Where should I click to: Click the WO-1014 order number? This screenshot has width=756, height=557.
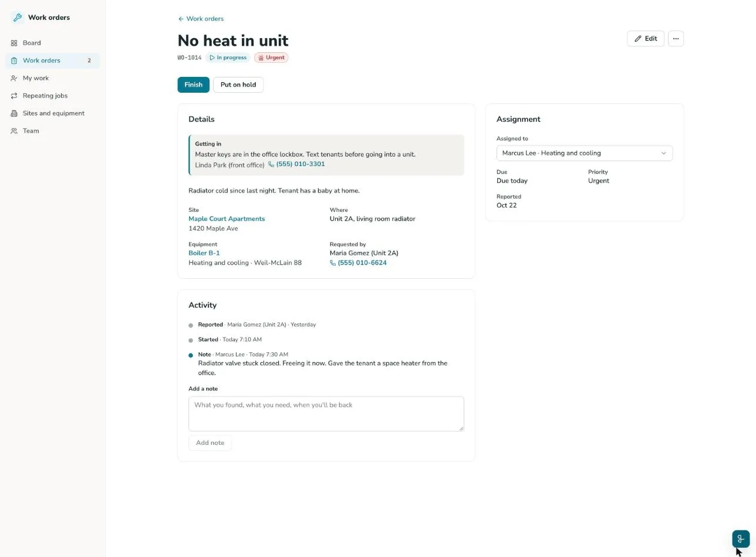tap(190, 58)
